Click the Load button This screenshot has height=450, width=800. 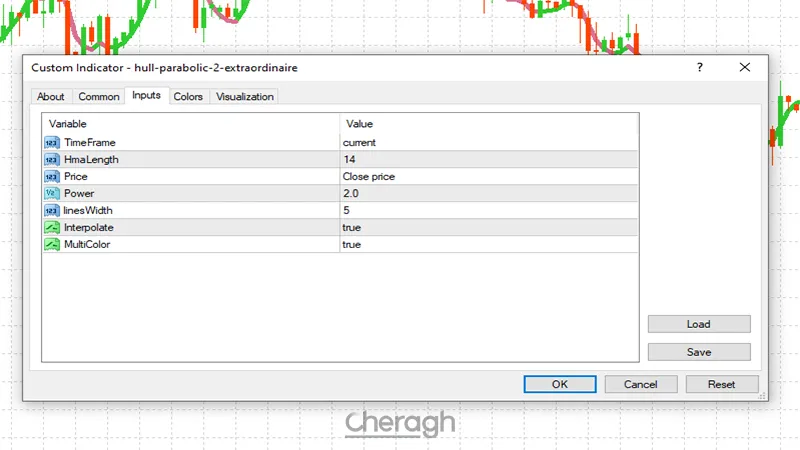click(x=698, y=324)
